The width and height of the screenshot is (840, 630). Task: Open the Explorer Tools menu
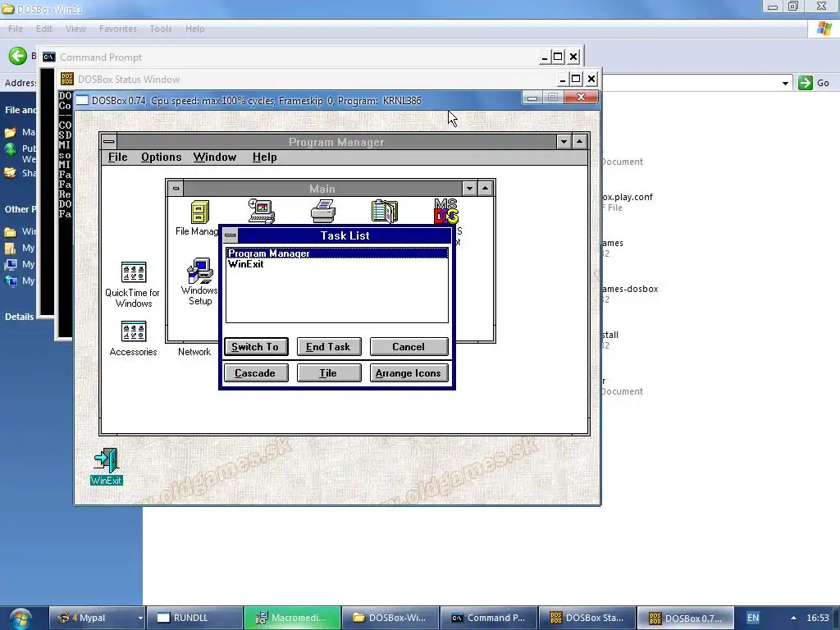(x=161, y=29)
